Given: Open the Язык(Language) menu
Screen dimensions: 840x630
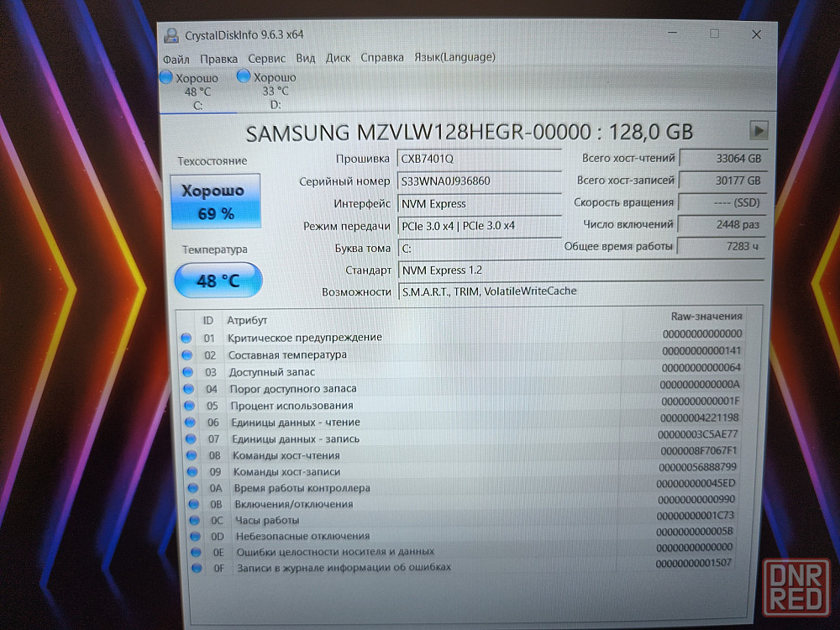Looking at the screenshot, I should [x=454, y=57].
